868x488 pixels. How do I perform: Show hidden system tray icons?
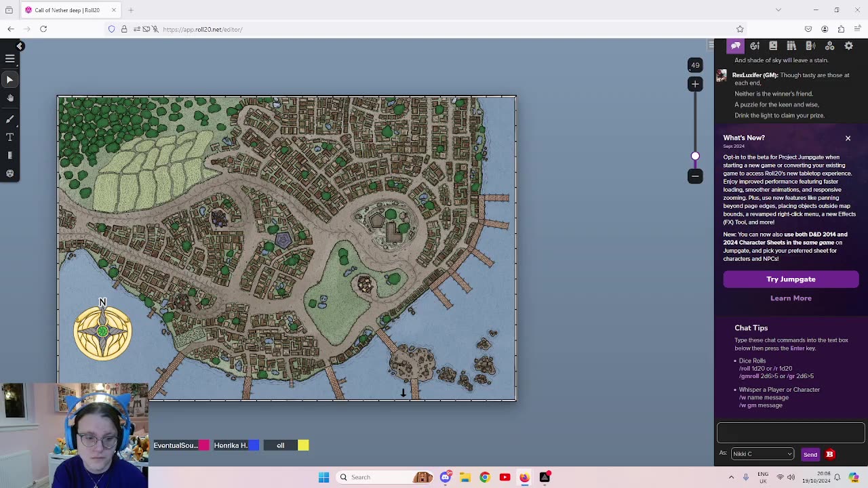(x=731, y=477)
